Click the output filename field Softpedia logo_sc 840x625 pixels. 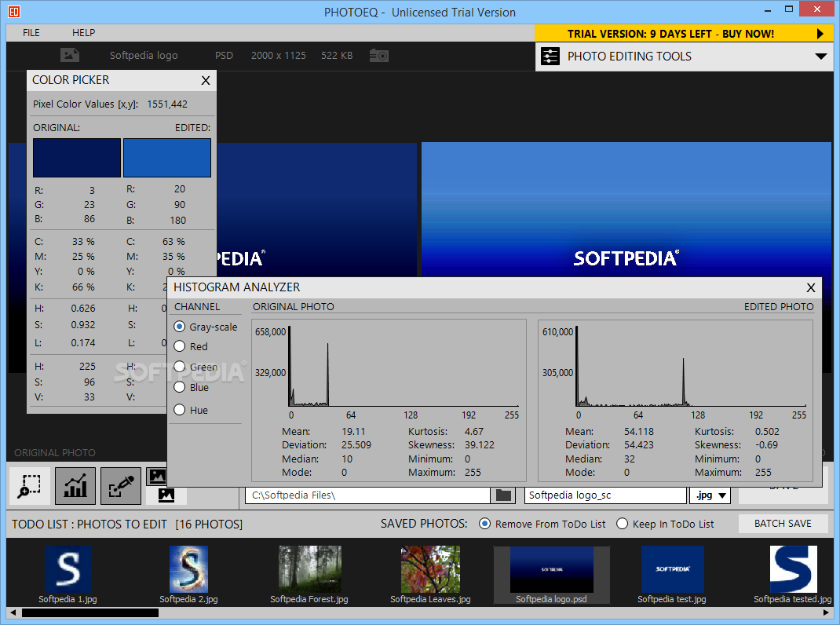point(605,495)
